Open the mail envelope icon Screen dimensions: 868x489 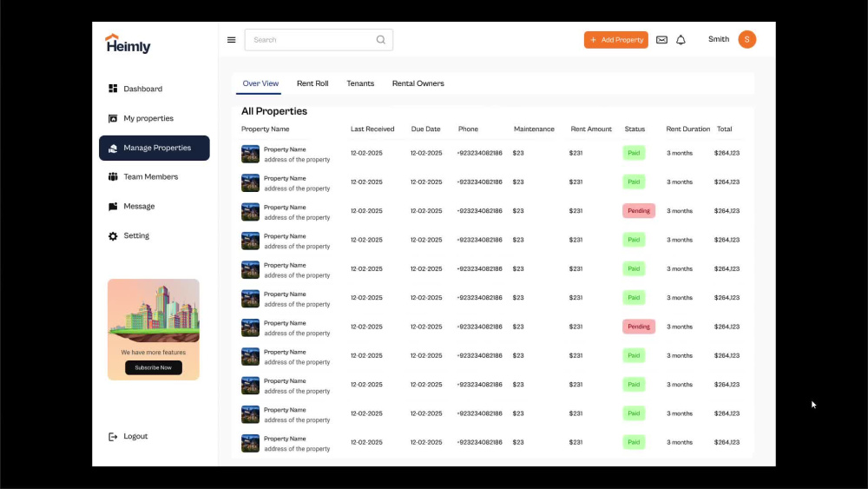tap(661, 40)
